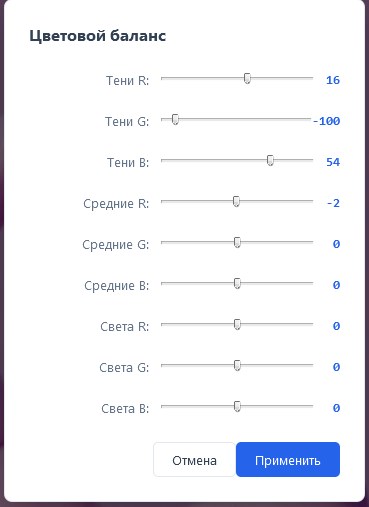Click the Света R label text
The image size is (369, 507).
[x=124, y=326]
